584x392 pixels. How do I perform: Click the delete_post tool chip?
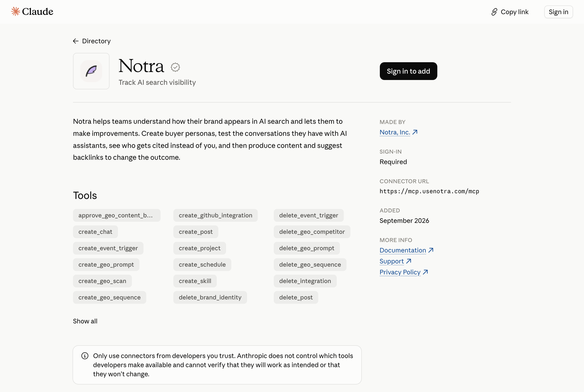click(x=296, y=297)
